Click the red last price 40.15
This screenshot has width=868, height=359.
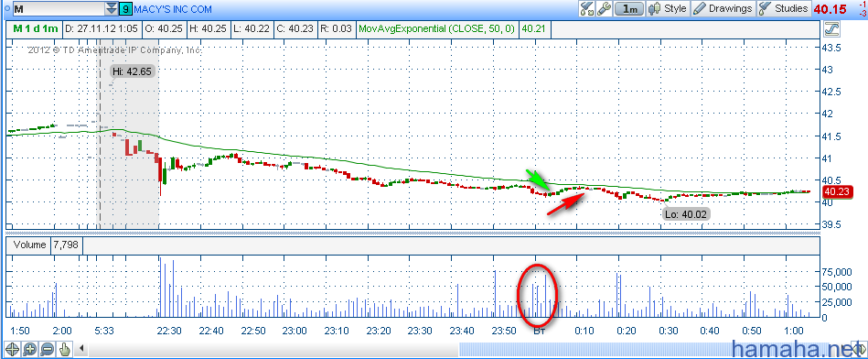coord(830,9)
